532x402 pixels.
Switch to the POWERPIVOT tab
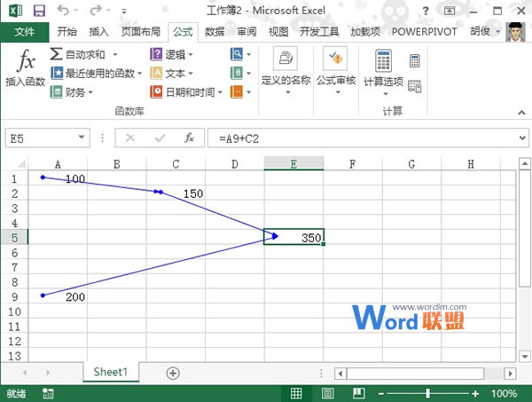pyautogui.click(x=424, y=32)
